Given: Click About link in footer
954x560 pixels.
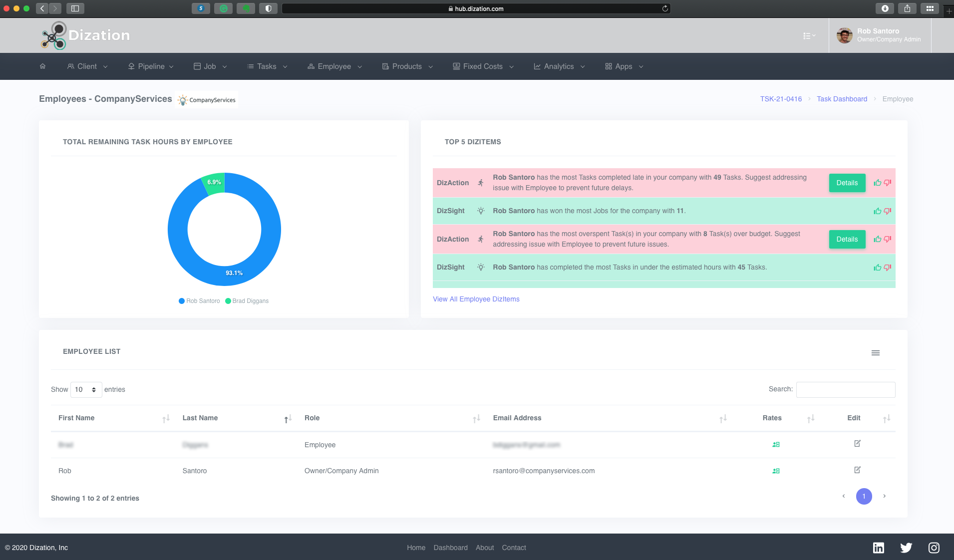Looking at the screenshot, I should (x=485, y=548).
